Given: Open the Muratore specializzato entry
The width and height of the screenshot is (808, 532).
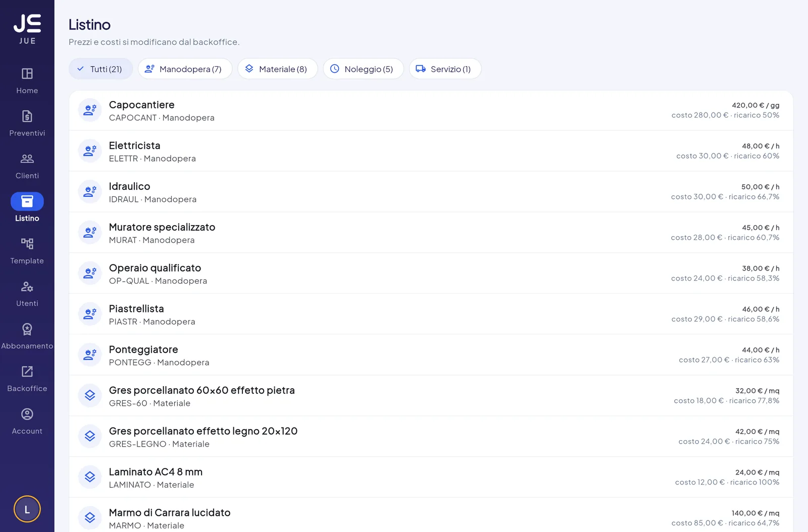Looking at the screenshot, I should (162, 228).
